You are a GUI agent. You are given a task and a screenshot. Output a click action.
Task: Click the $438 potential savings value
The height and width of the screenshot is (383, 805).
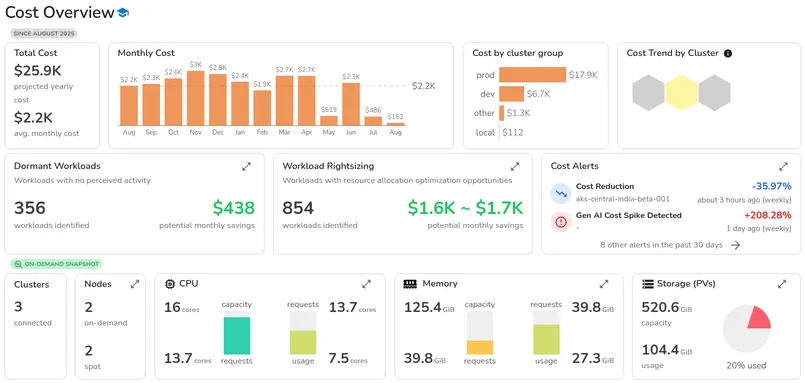click(x=234, y=208)
